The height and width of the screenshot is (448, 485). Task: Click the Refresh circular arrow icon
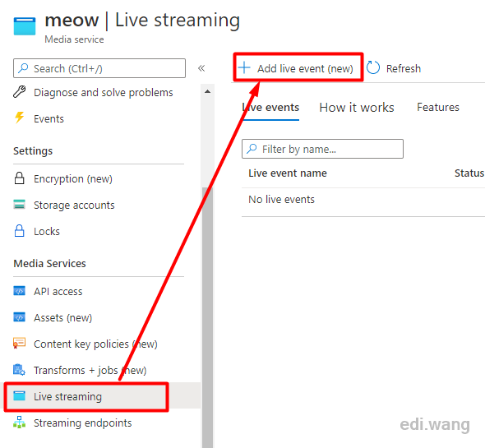[373, 67]
